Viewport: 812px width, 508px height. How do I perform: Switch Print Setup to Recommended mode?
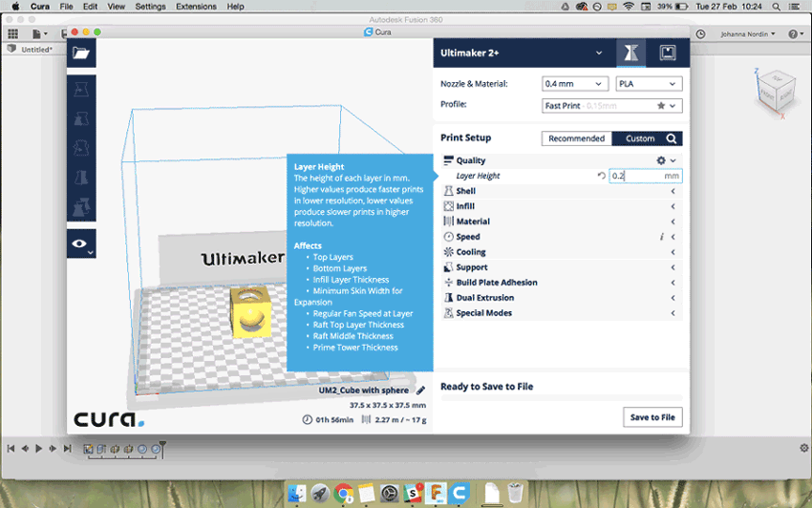click(576, 138)
